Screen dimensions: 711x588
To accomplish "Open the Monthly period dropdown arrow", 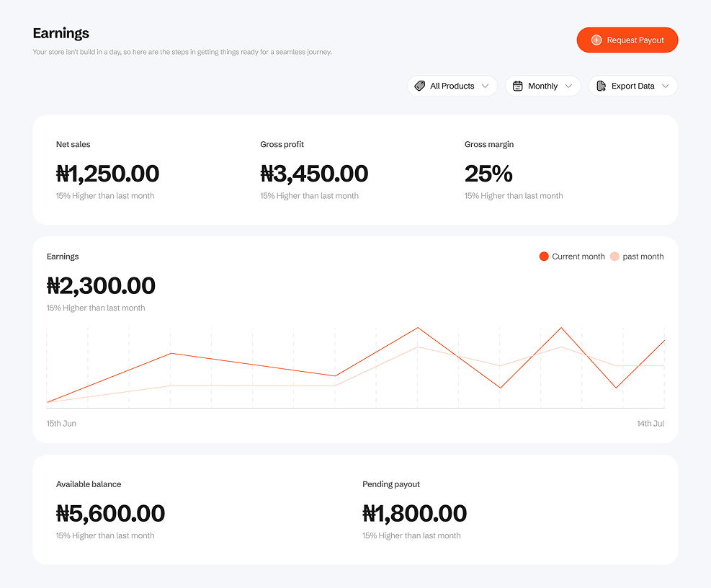I will (x=568, y=86).
